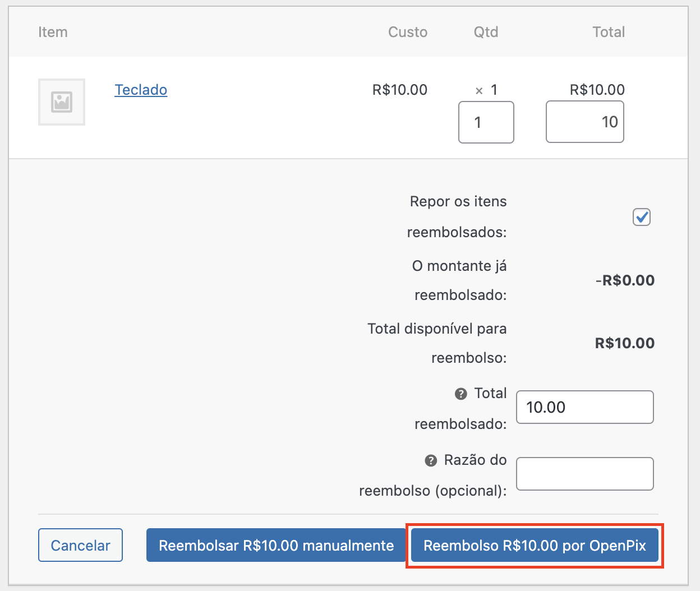
Task: Select the refund quantity field showing 1
Action: coord(486,122)
